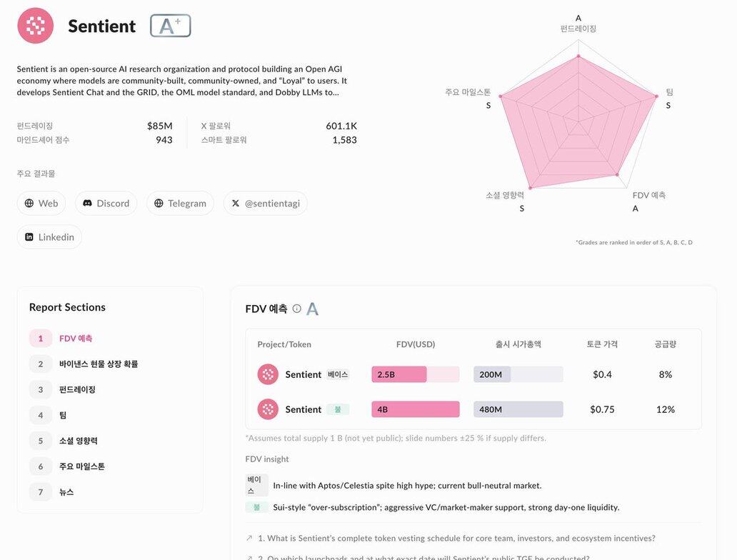Click the token vesting schedule question
The height and width of the screenshot is (560, 737).
[x=456, y=538]
